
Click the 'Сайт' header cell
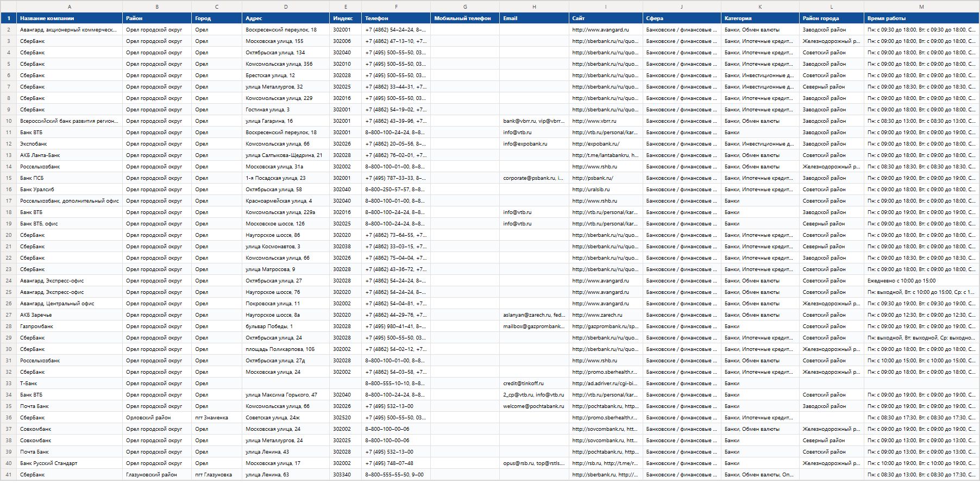[x=606, y=18]
